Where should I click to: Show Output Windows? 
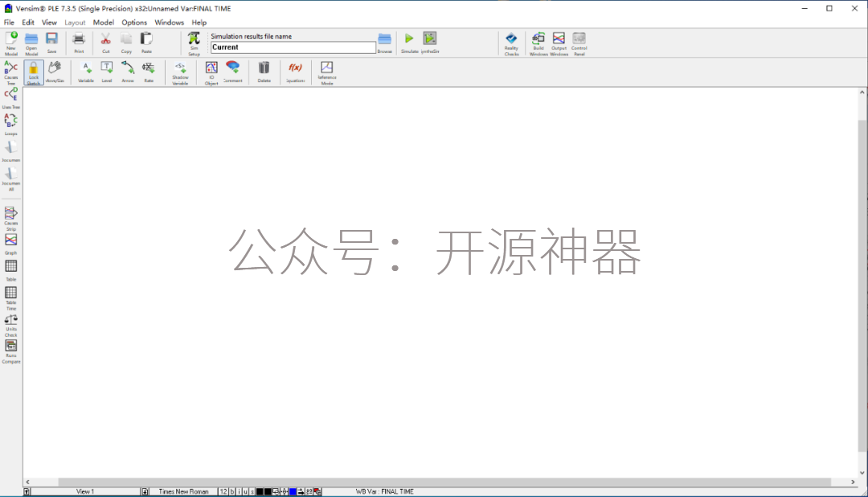[559, 43]
